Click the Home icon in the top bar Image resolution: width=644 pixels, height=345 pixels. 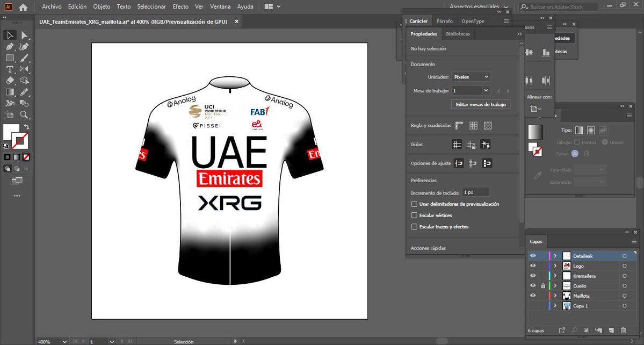(24, 7)
